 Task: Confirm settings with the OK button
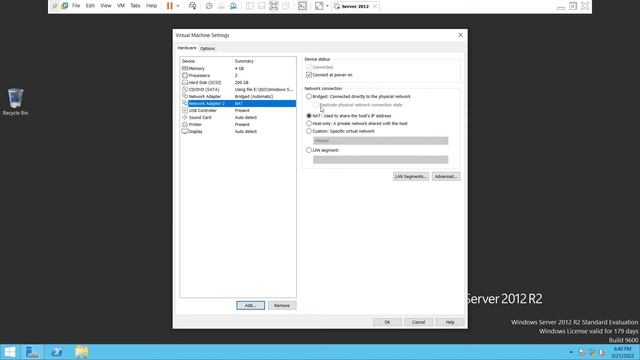[387, 322]
